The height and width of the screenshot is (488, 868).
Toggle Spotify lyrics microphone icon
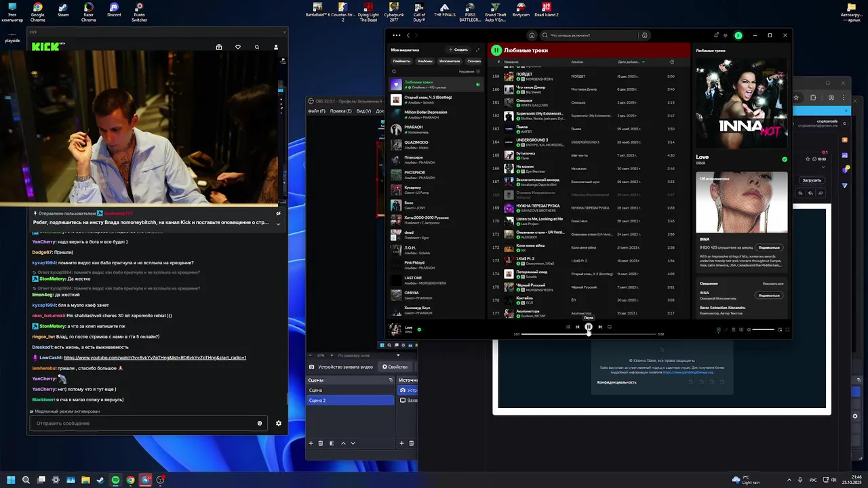tap(726, 329)
